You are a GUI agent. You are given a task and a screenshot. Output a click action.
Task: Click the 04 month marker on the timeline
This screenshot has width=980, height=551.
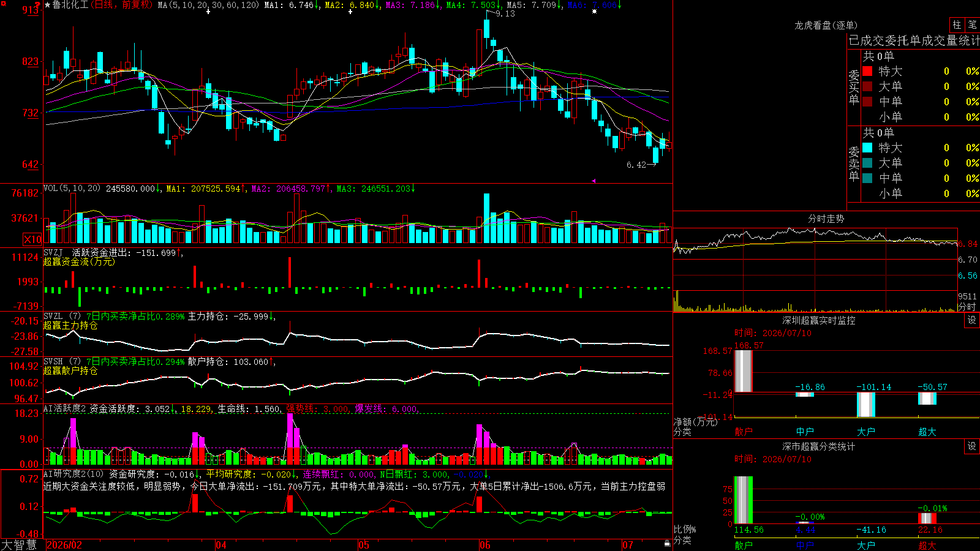(221, 545)
